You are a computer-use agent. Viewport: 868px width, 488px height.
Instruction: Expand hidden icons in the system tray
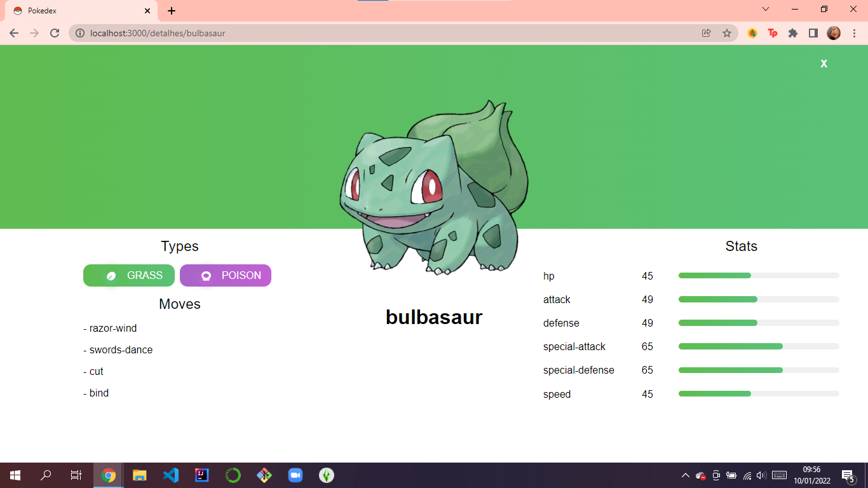point(685,475)
